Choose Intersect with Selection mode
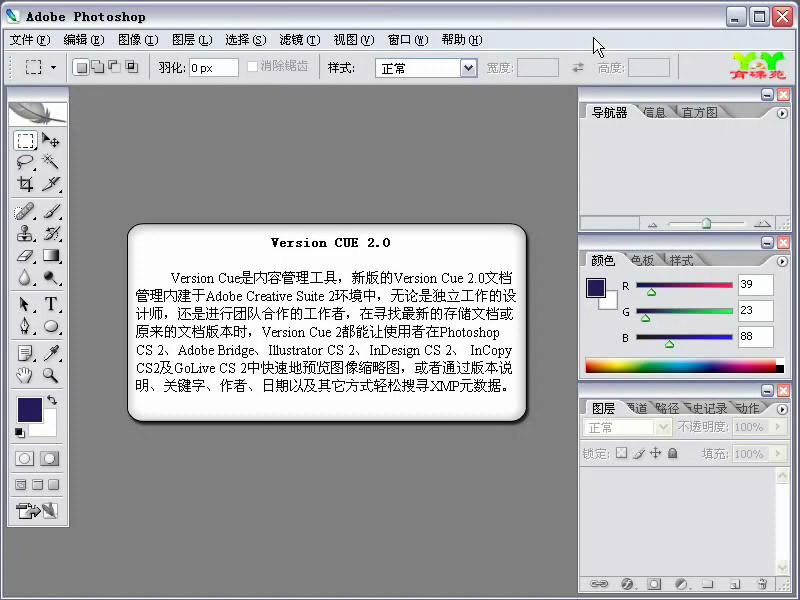This screenshot has width=800, height=600. click(x=132, y=67)
